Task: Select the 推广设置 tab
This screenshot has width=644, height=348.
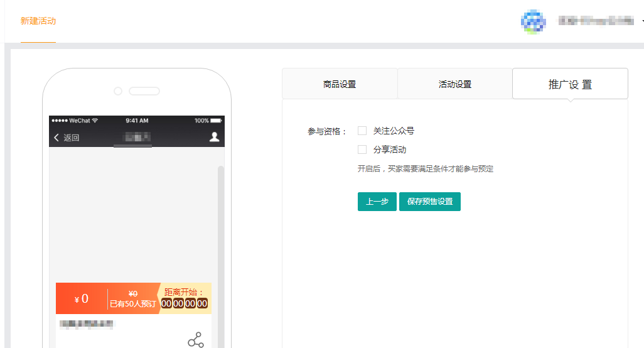Action: [570, 84]
